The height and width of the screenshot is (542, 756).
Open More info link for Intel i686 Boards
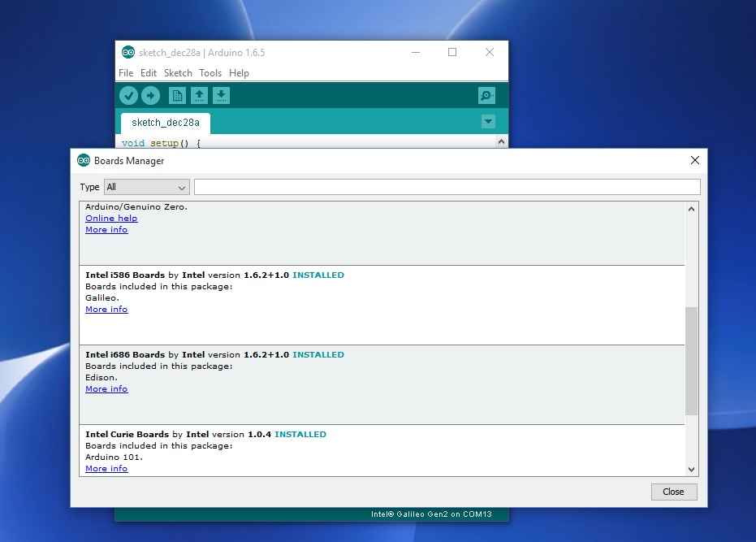click(106, 389)
